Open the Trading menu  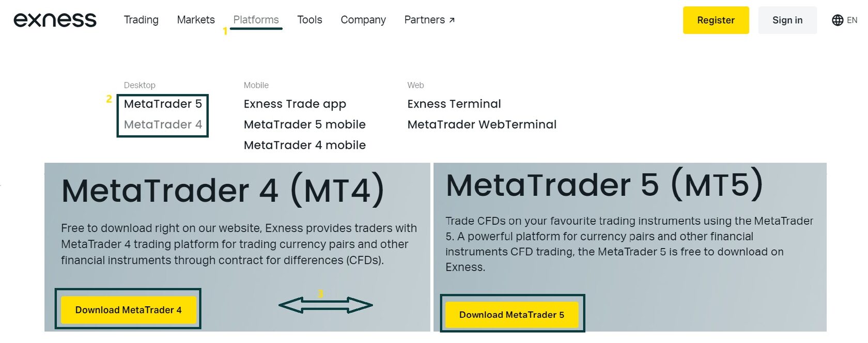[x=141, y=20]
